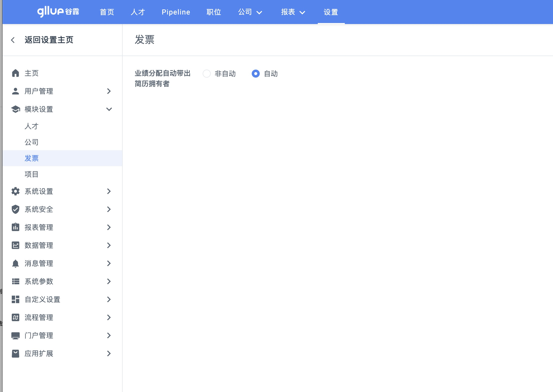
Task: Click the back arrow beside 返回设置主页
Action: coord(13,40)
